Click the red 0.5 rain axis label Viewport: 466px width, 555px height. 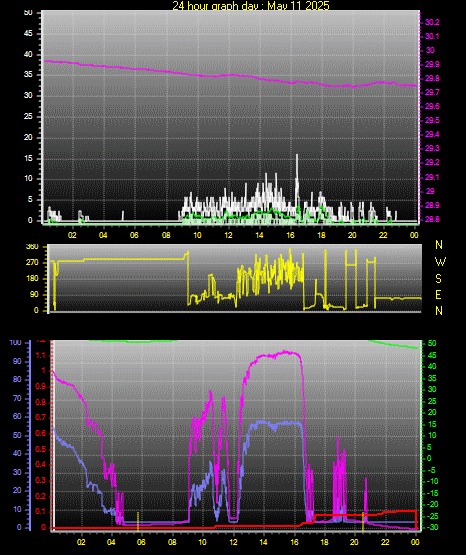(x=41, y=450)
